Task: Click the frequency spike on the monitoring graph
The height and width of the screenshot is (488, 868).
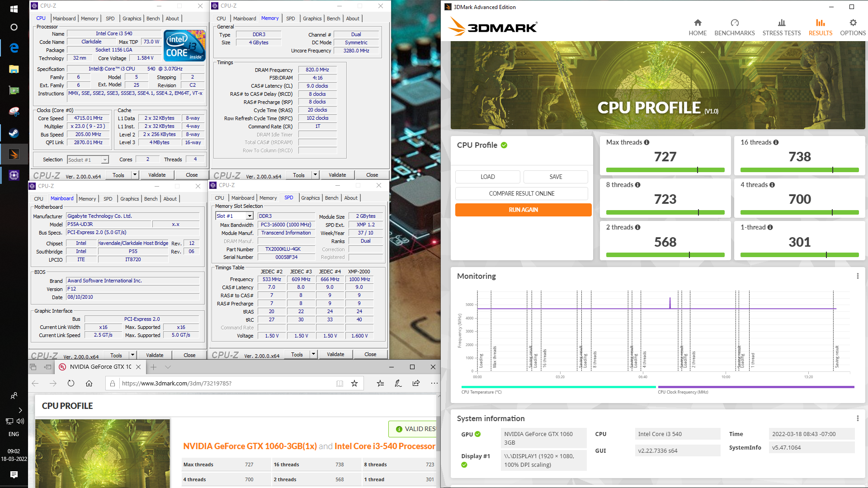Action: tap(670, 303)
